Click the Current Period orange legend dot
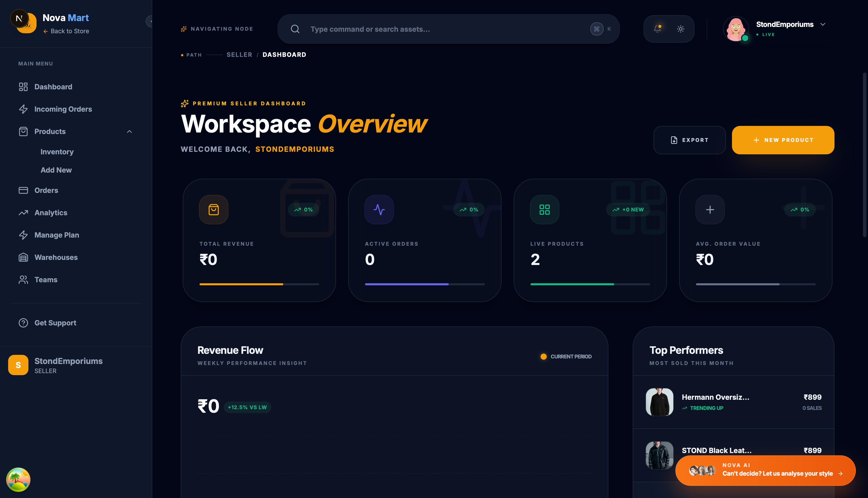The width and height of the screenshot is (868, 498). [x=543, y=356]
